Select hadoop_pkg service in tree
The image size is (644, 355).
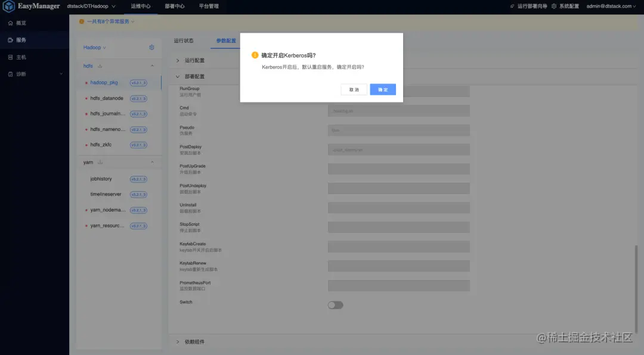tap(104, 82)
